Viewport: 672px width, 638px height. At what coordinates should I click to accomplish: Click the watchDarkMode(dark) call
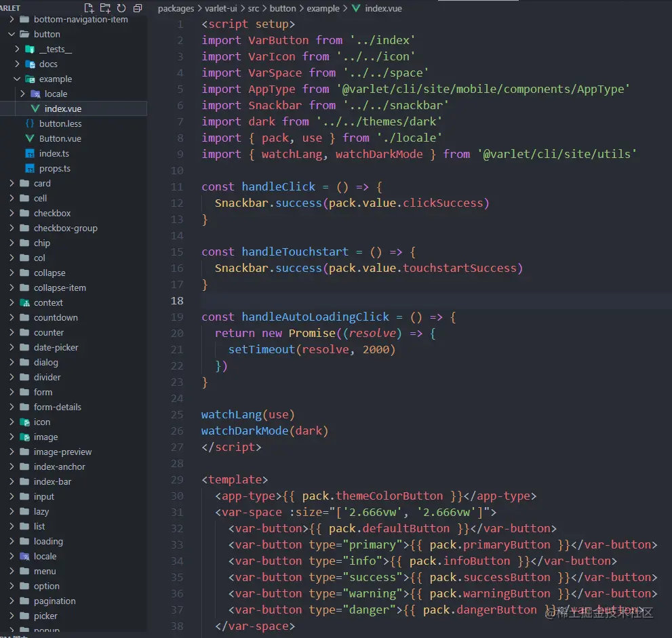point(265,431)
